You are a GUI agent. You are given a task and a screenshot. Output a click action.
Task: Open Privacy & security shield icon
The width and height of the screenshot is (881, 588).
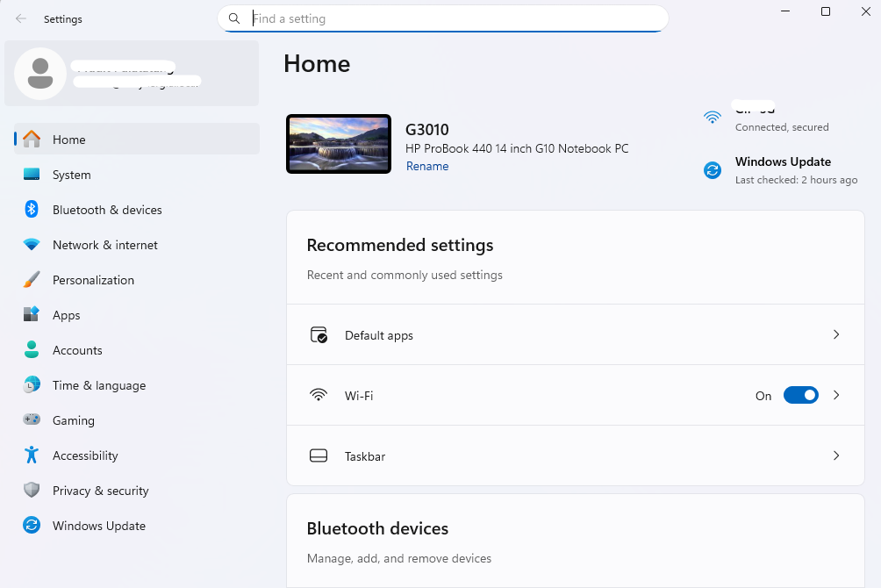pos(32,491)
